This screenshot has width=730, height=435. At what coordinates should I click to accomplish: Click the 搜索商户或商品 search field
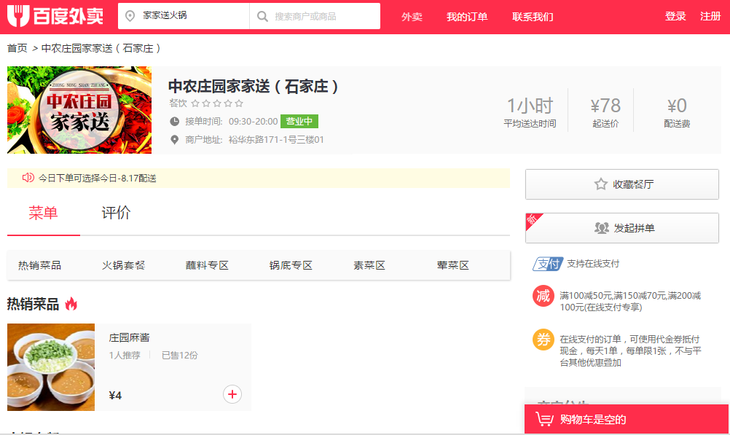pos(315,16)
